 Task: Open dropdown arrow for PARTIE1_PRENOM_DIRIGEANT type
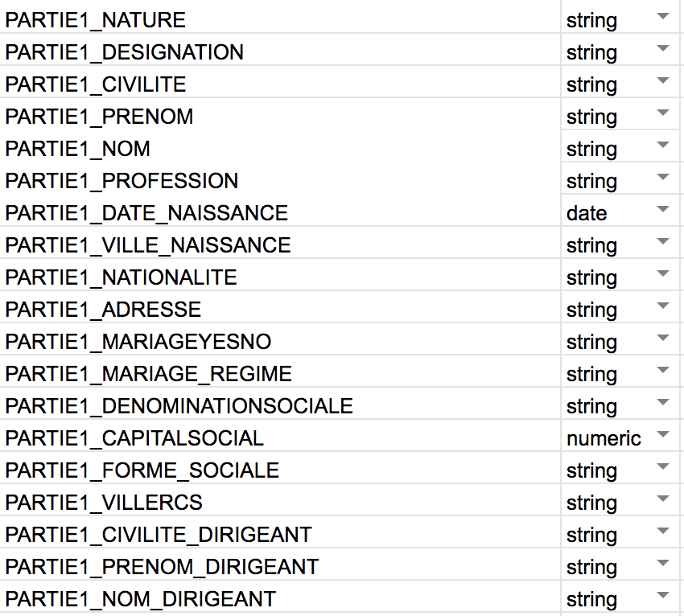click(x=662, y=563)
